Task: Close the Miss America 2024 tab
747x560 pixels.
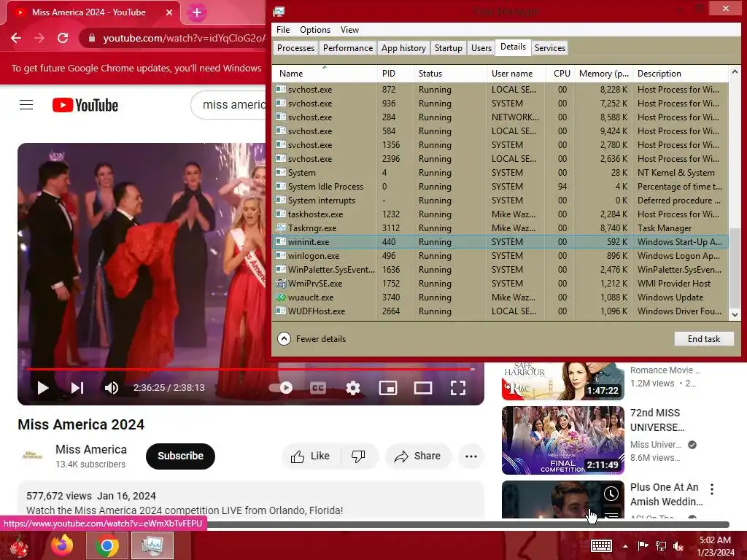Action: coord(169,12)
